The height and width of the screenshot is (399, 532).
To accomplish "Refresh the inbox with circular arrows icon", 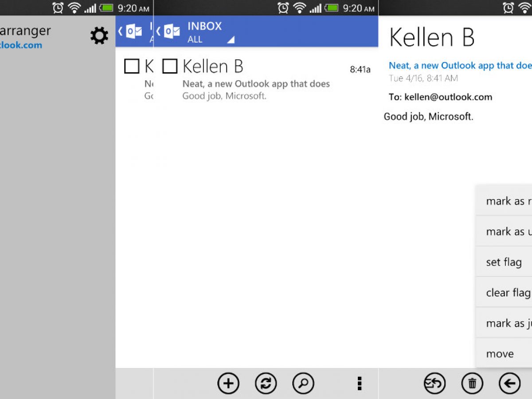I will [266, 383].
